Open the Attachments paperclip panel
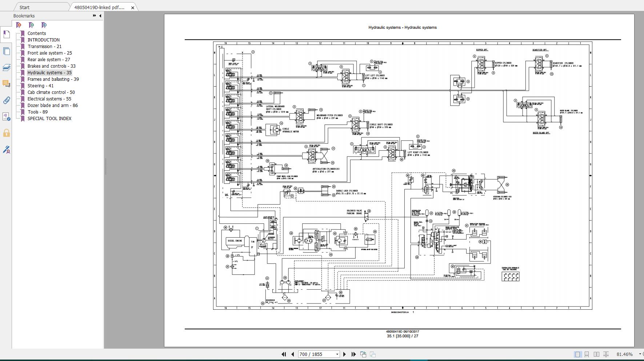The image size is (644, 361). [6, 100]
